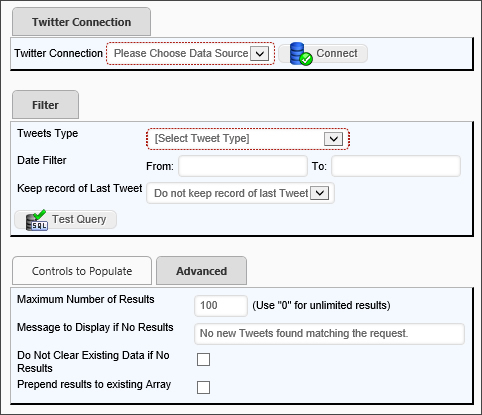
Task: Select the Filter tab
Action: coord(45,105)
